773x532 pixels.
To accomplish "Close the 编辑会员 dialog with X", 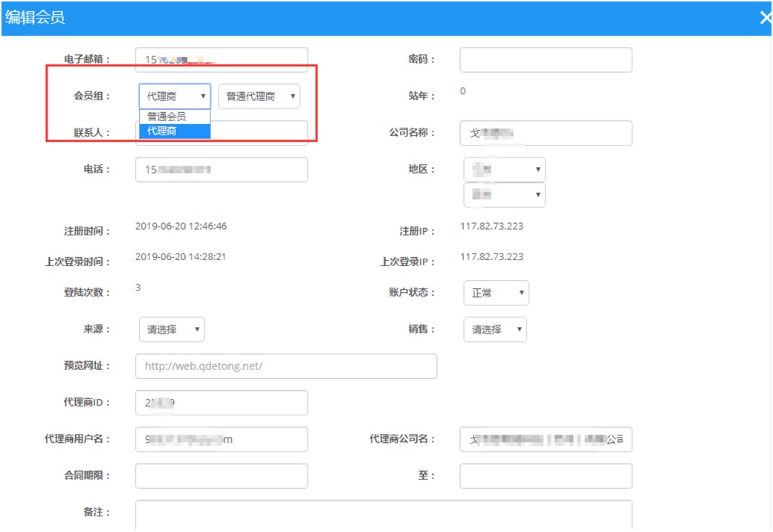I will pyautogui.click(x=764, y=18).
